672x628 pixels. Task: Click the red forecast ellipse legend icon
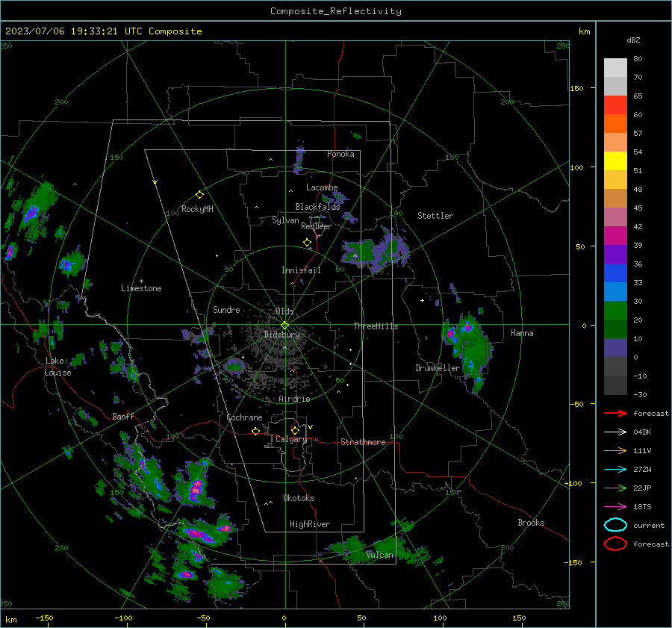[615, 544]
